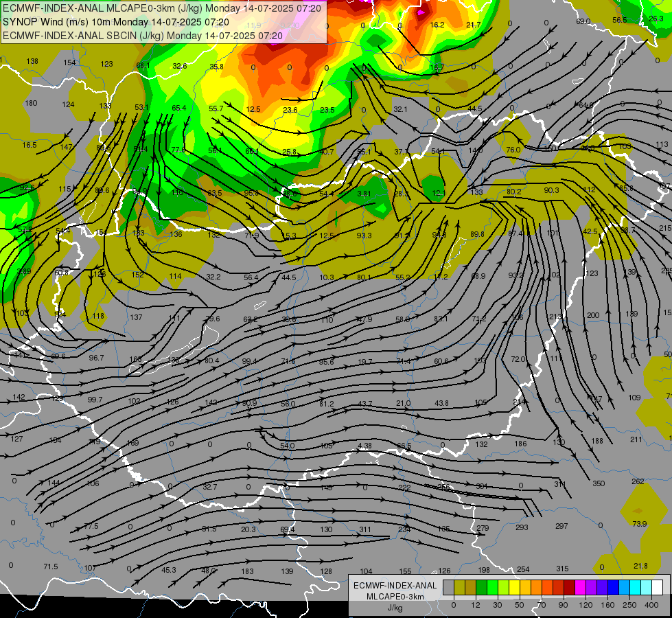The width and height of the screenshot is (672, 618).
Task: Click the legend tick label 120
Action: (x=586, y=605)
